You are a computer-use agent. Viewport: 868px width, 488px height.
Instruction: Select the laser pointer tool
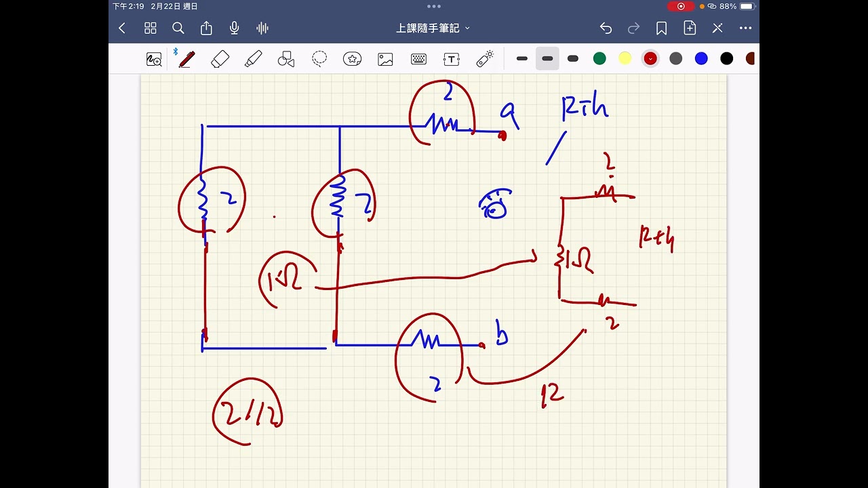pos(485,59)
